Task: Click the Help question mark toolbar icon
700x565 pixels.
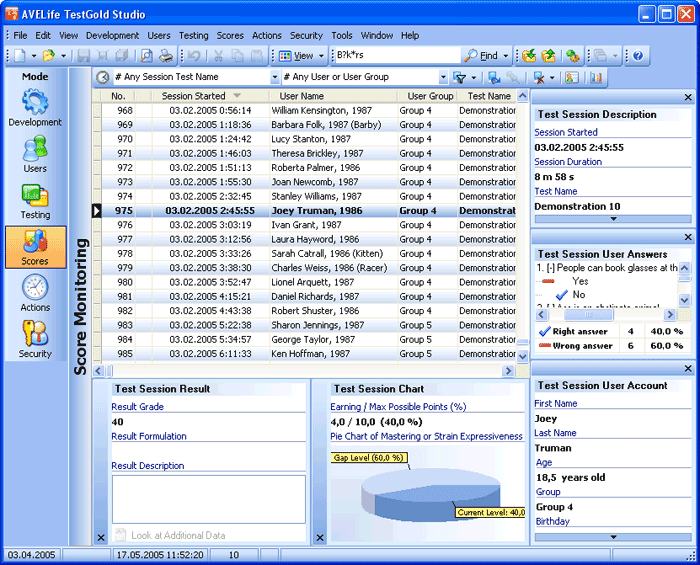Action: pyautogui.click(x=638, y=56)
